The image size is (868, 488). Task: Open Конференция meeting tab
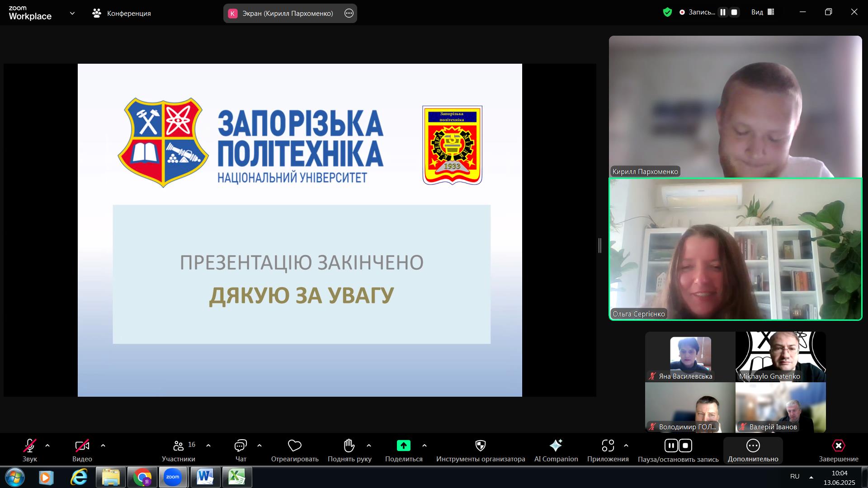(121, 13)
